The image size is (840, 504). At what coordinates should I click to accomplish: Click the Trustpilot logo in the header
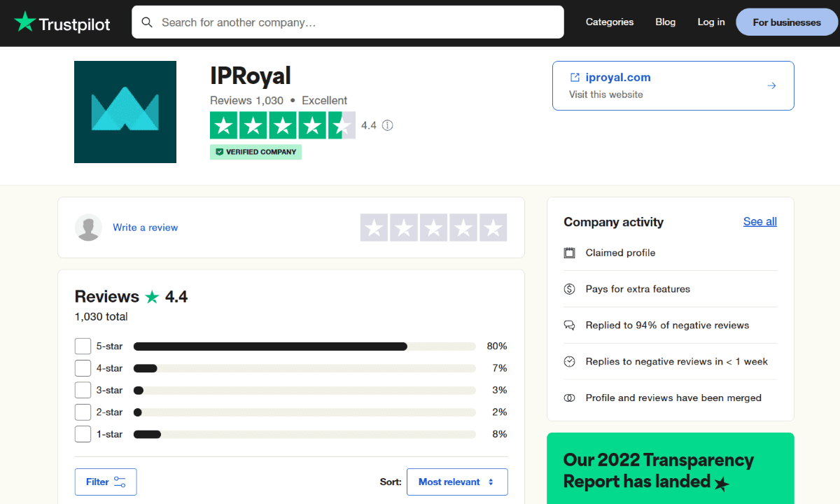(62, 22)
